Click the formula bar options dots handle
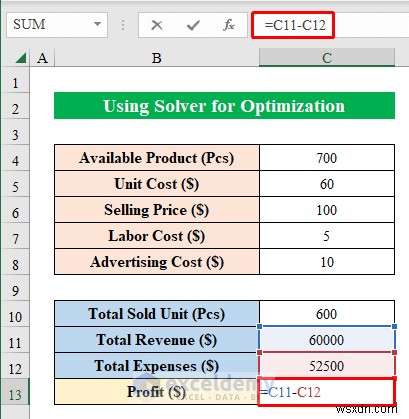The height and width of the screenshot is (419, 409). coord(123,25)
